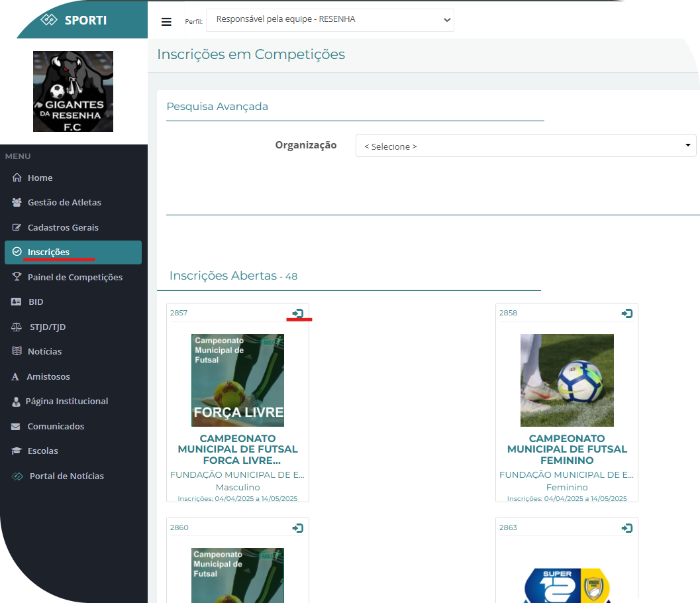Click the trophy icon for Painel de Competições
Image resolution: width=700 pixels, height=603 pixels.
click(17, 277)
